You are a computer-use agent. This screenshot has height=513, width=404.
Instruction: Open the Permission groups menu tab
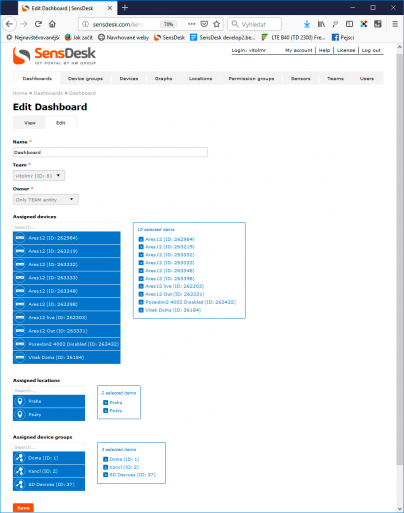click(251, 78)
